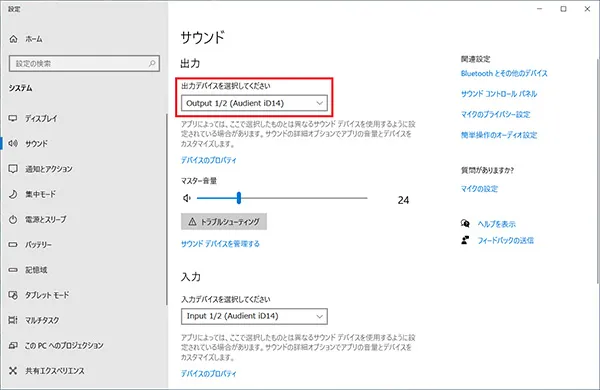Click the マルチタスク icon
This screenshot has width=600, height=390.
13,320
